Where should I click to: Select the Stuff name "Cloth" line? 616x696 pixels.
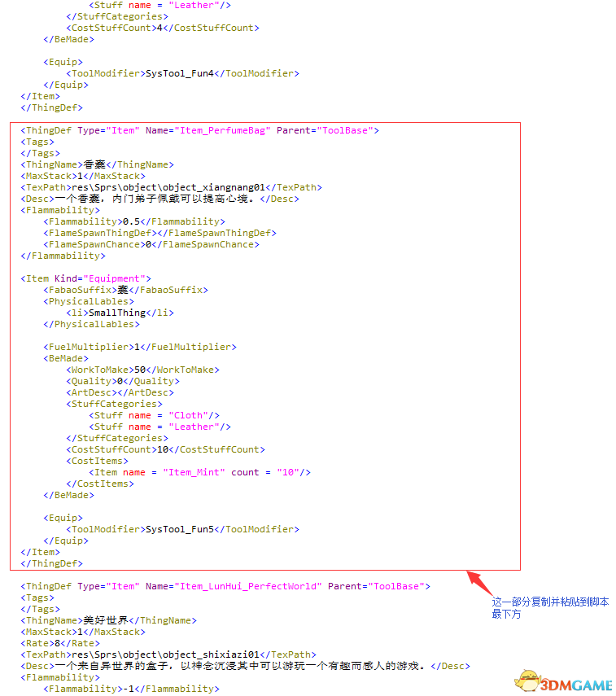click(155, 415)
